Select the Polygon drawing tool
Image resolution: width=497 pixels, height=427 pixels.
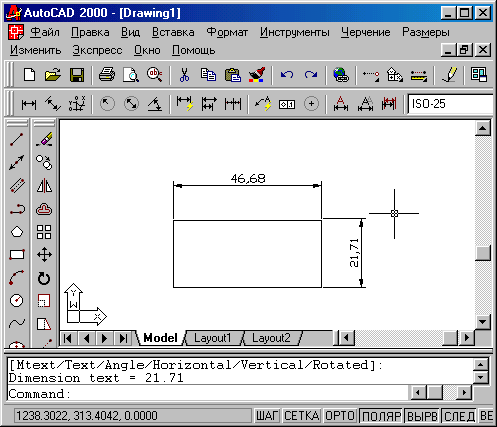tap(17, 232)
